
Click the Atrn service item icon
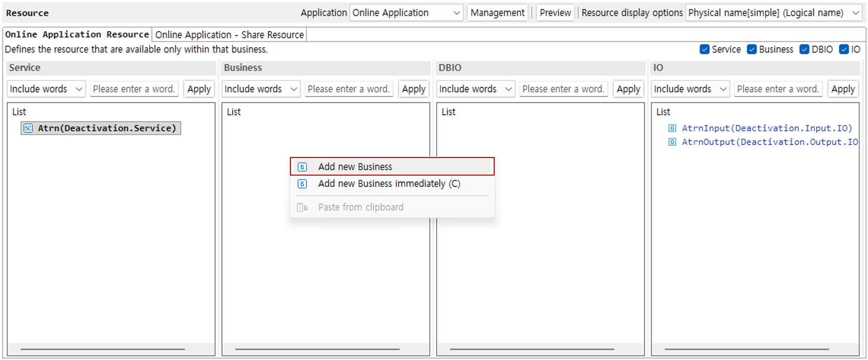[28, 128]
